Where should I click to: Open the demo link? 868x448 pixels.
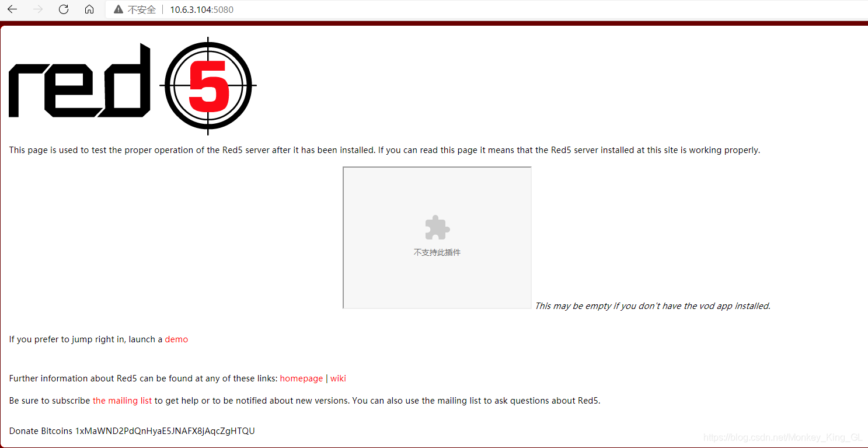click(x=176, y=339)
